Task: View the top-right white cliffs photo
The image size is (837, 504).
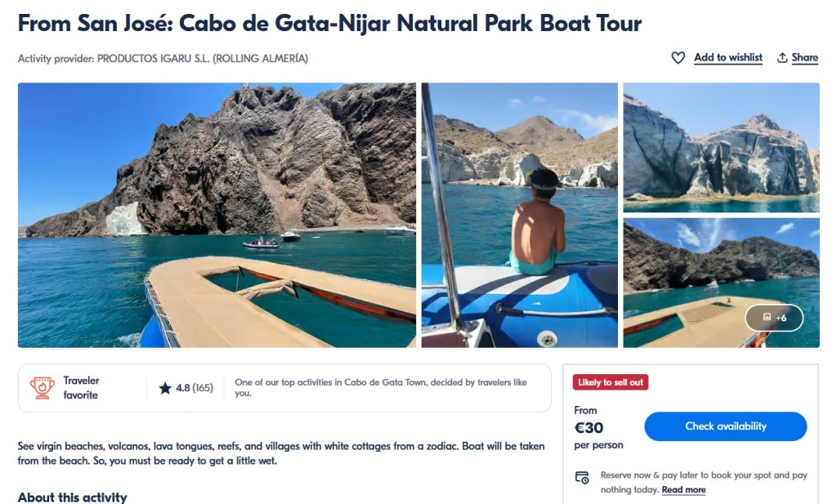Action: click(x=721, y=147)
